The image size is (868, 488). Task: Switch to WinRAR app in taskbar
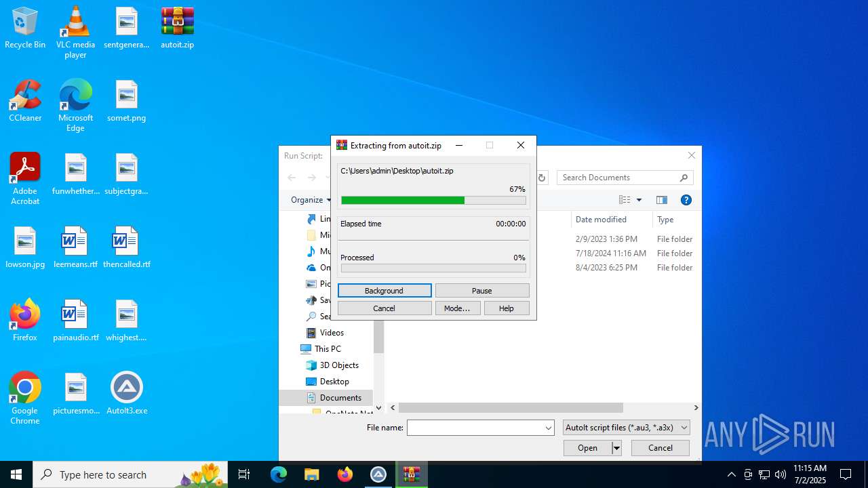pyautogui.click(x=412, y=474)
